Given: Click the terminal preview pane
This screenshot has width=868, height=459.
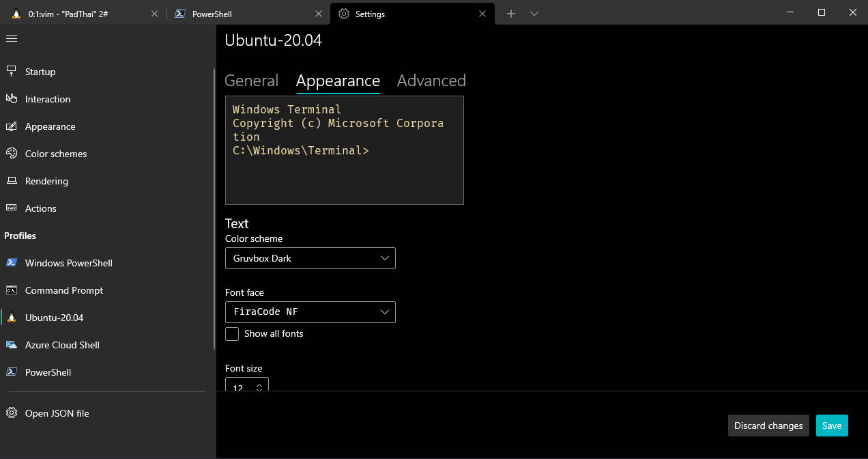Looking at the screenshot, I should point(345,150).
